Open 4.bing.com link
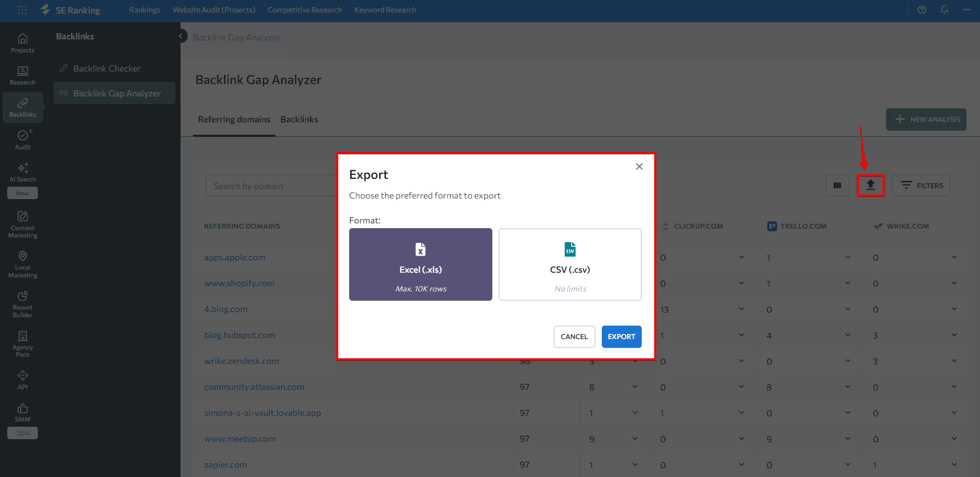The width and height of the screenshot is (980, 477). 226,309
